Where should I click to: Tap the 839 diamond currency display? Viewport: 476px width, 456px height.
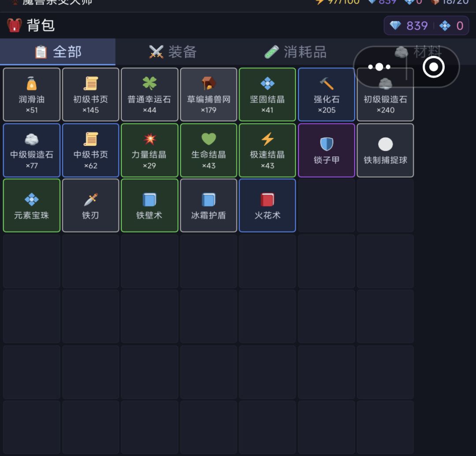tap(409, 26)
